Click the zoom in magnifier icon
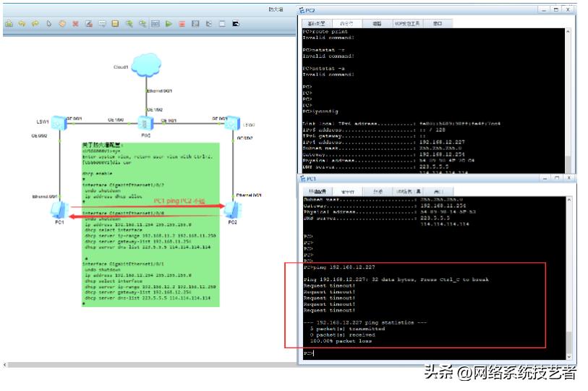 (x=129, y=24)
